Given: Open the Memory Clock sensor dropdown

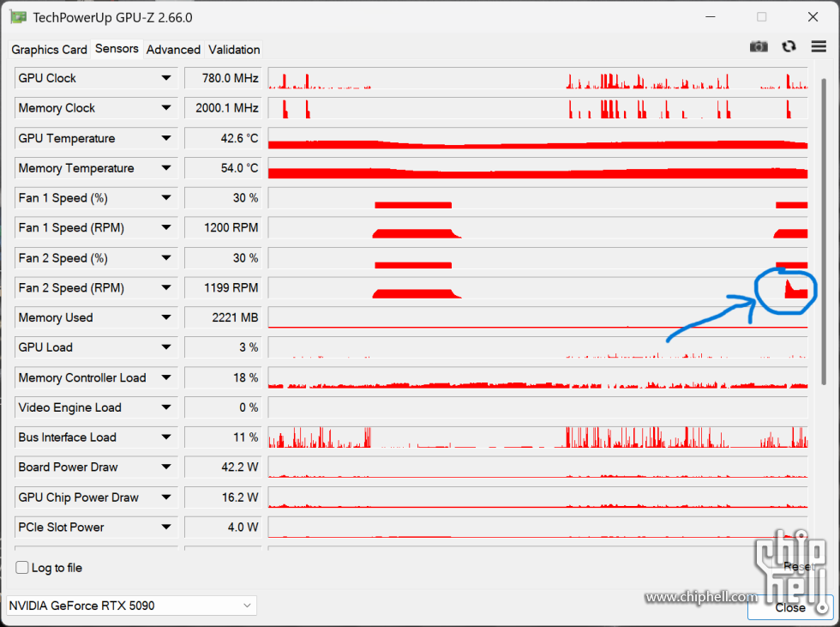Looking at the screenshot, I should coord(166,108).
